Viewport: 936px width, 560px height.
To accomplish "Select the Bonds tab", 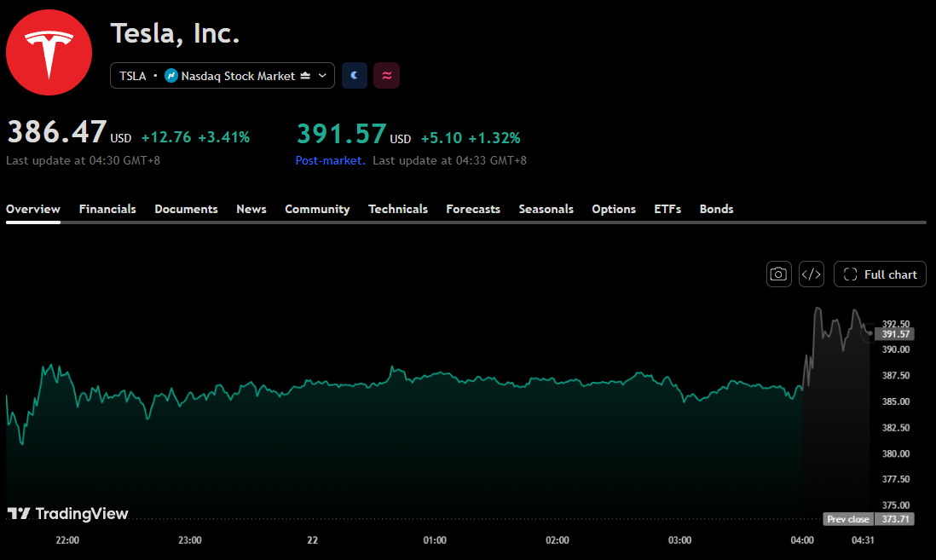I will click(716, 209).
